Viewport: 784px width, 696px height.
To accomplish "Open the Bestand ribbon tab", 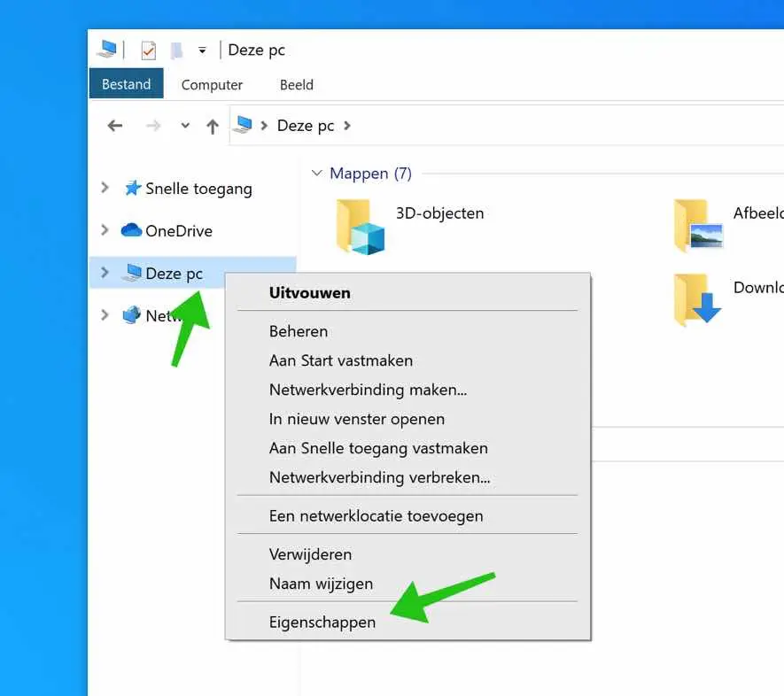I will tap(126, 83).
